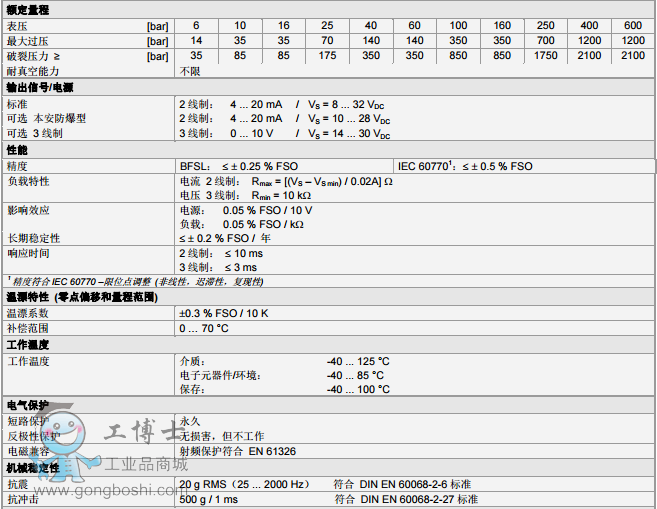Click the IEC 60770 footnote text
This screenshot has width=657, height=509.
(136, 282)
